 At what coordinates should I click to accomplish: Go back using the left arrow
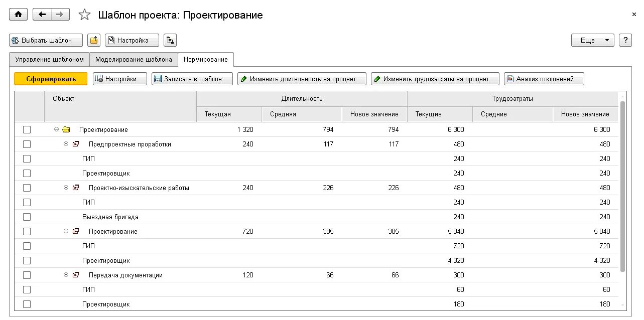pos(42,15)
